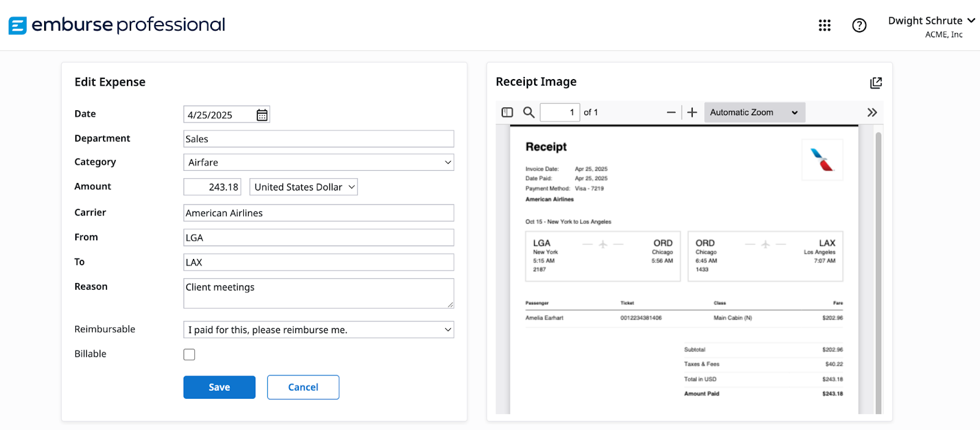Click the Amount Paid $243.18 value
The image size is (980, 430).
(832, 394)
